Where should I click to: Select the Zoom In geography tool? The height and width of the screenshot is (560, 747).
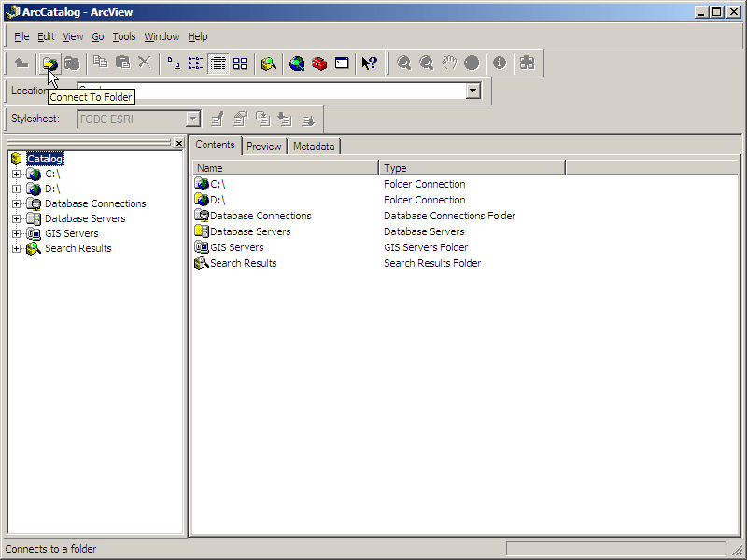[403, 63]
